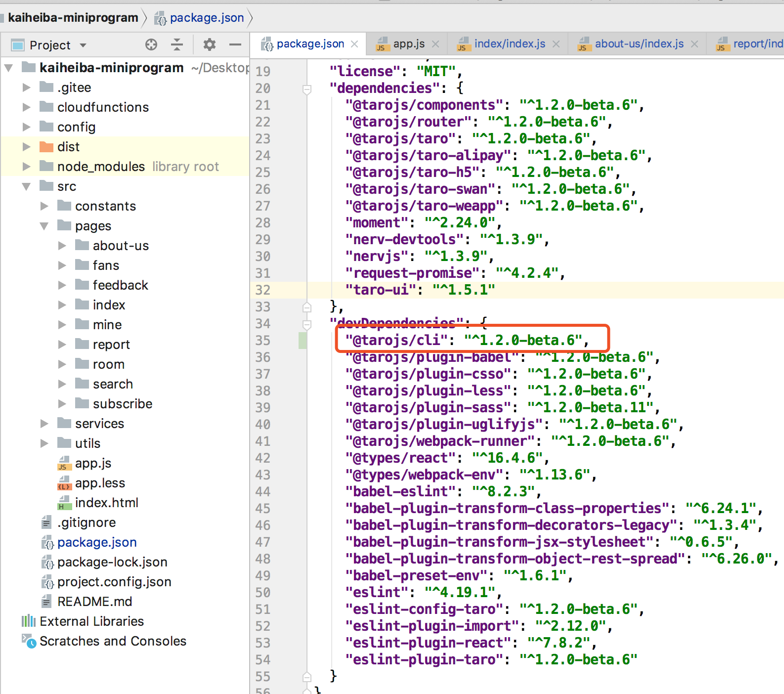
Task: Expand the about-us folder arrow
Action: pos(62,246)
